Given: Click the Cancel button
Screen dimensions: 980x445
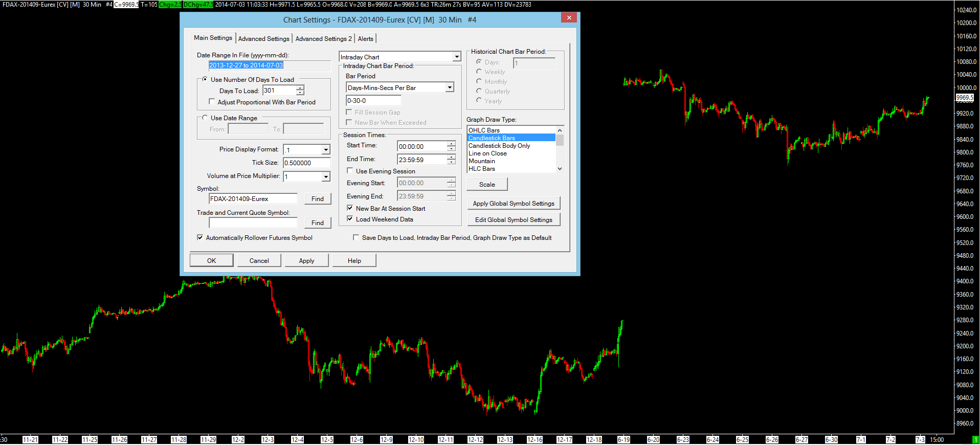Looking at the screenshot, I should click(259, 260).
